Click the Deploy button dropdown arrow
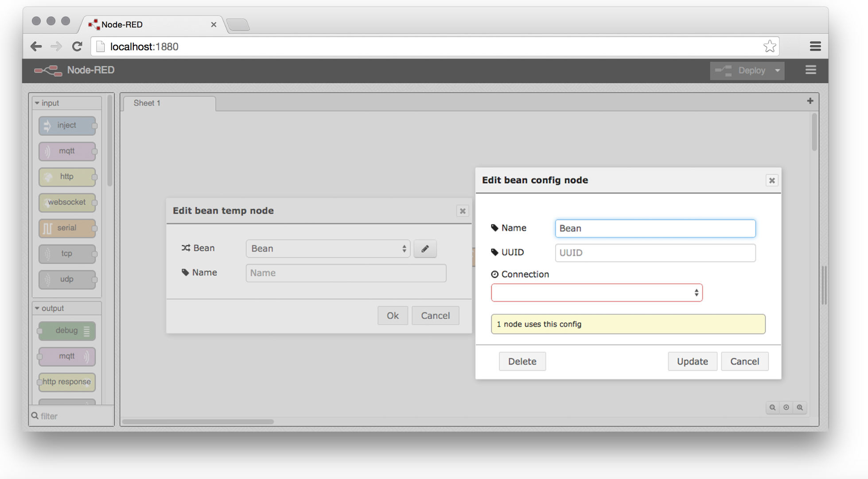Viewport: 868px width, 479px height. point(778,70)
